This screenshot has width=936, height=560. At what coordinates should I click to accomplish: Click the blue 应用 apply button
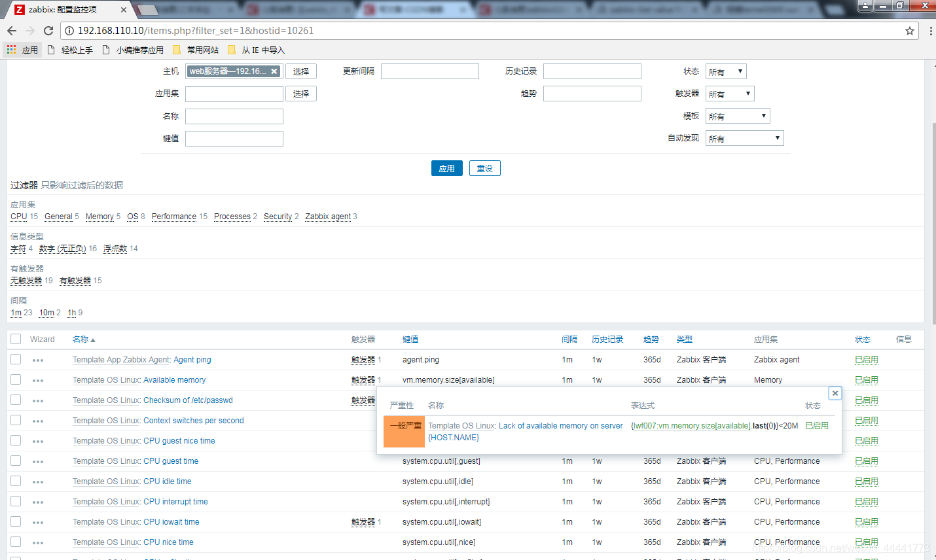tap(447, 168)
